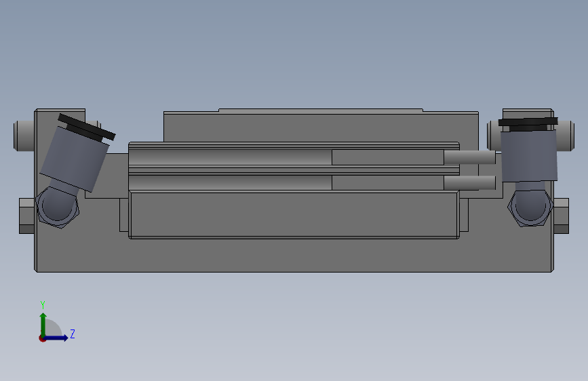Screen dimensions: 588x381
Task: Select the upper rear plate face
Action: (321, 127)
